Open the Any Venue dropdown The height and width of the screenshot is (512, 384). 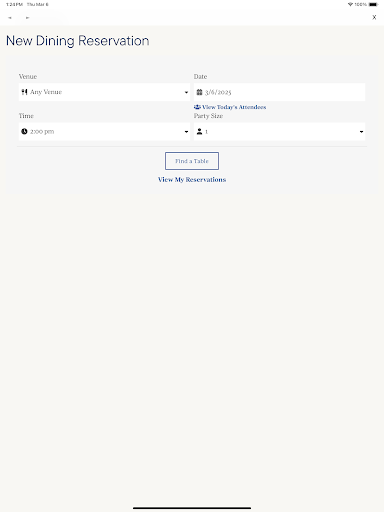point(104,92)
